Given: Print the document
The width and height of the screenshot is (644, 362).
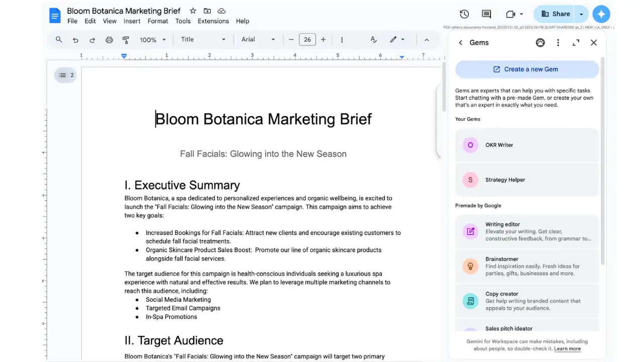Looking at the screenshot, I should [109, 40].
